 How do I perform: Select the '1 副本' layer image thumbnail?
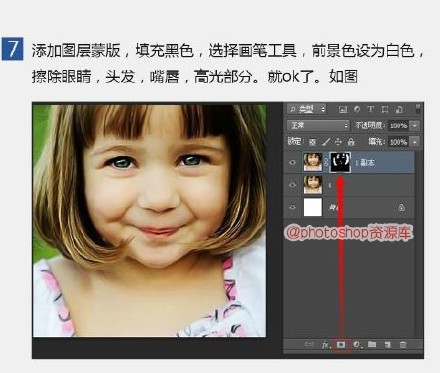pyautogui.click(x=313, y=162)
